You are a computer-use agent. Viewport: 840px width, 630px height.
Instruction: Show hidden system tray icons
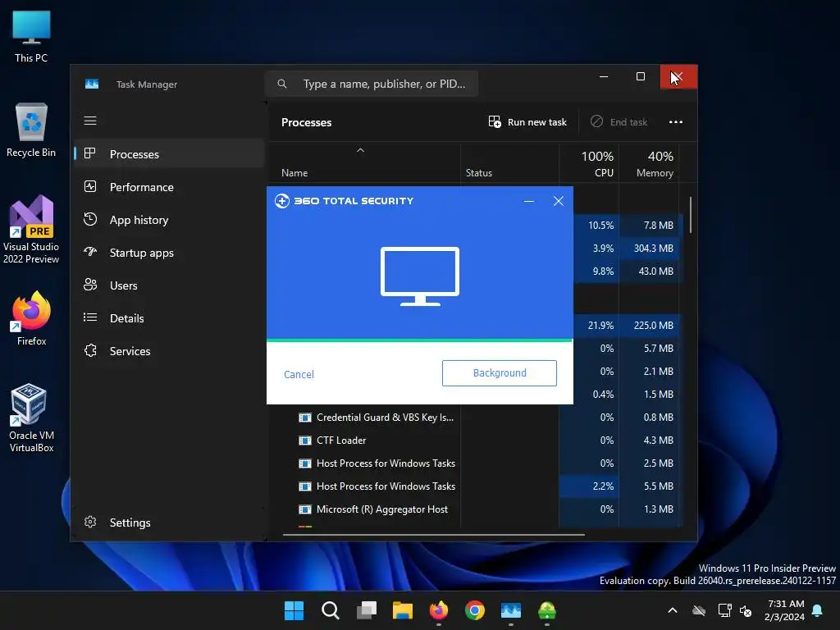pyautogui.click(x=673, y=610)
